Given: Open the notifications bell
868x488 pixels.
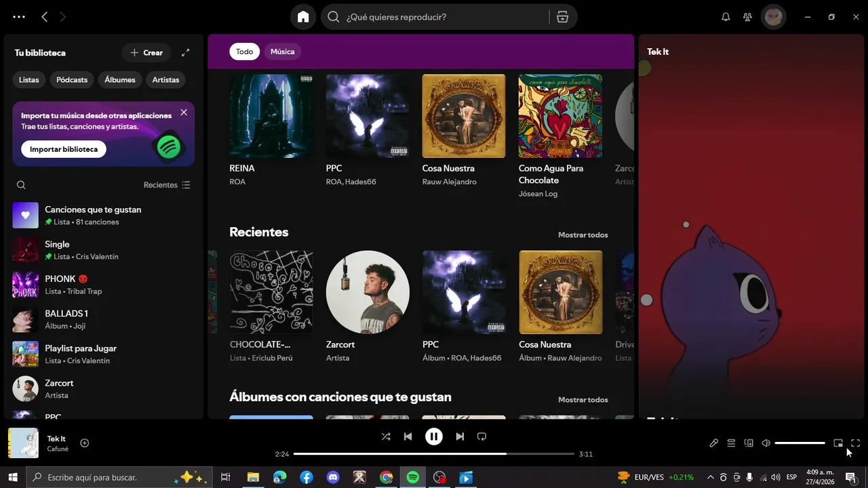Looking at the screenshot, I should pos(726,17).
